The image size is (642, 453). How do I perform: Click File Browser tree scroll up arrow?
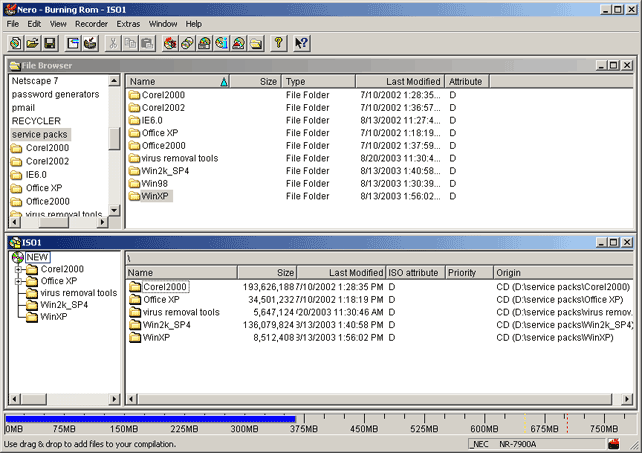[114, 81]
